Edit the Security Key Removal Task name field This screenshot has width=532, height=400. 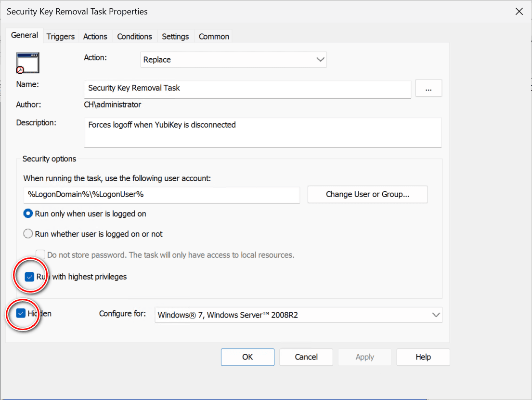[247, 88]
